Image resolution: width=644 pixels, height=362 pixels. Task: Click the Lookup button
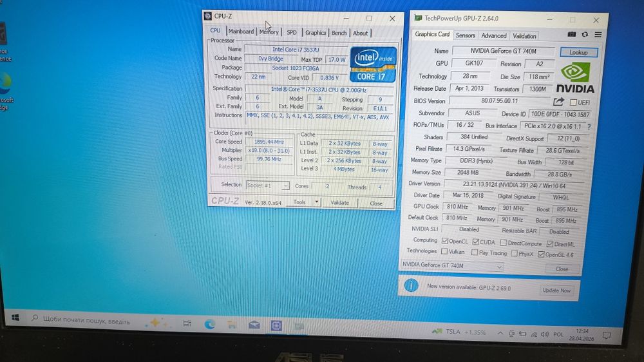click(579, 53)
